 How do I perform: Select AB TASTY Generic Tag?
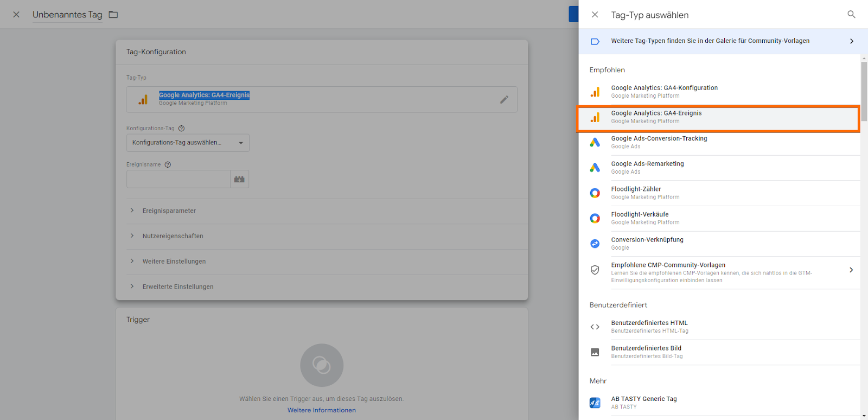(719, 403)
